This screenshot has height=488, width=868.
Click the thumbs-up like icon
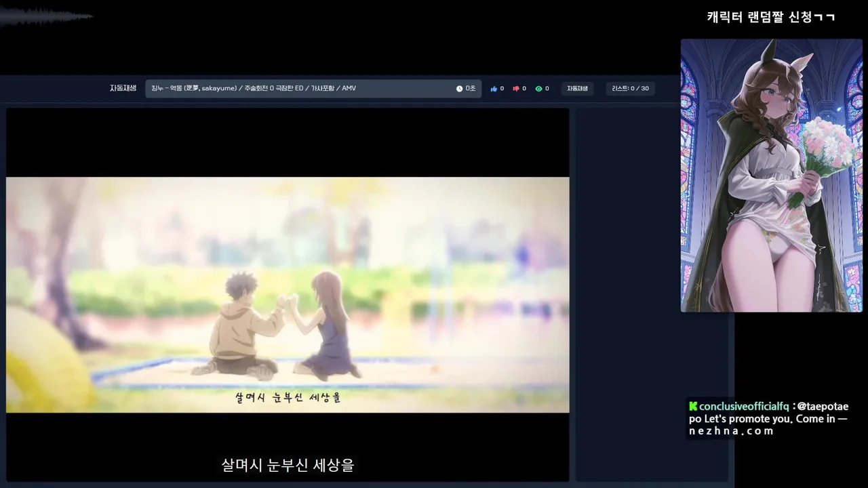[x=494, y=89]
